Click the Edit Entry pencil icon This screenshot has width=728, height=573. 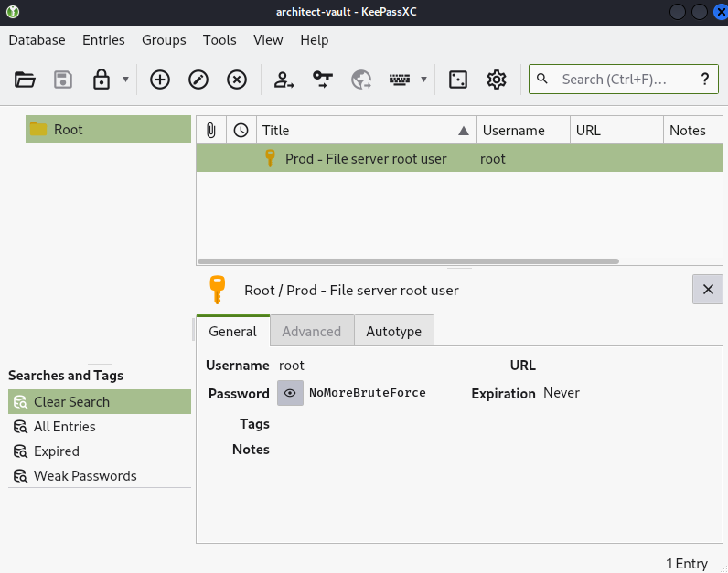coord(198,80)
